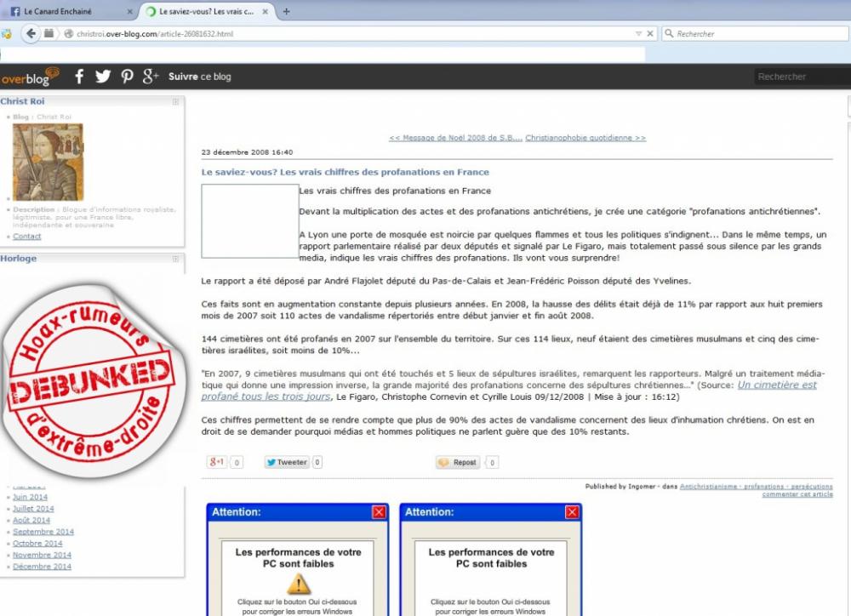Close the Le saviez-vous tab
The width and height of the screenshot is (851, 616).
[266, 11]
